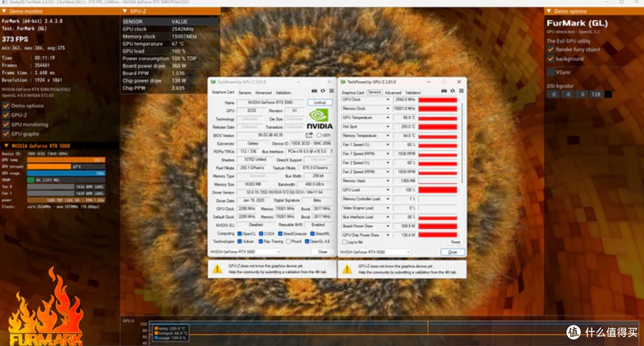This screenshot has height=346, width=644.
Task: Click the warning icon below the Graphics Card window
Action: [x=217, y=269]
